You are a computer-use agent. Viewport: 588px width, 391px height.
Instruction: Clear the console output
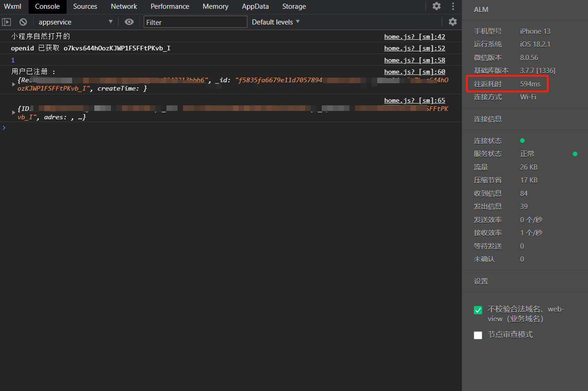point(23,22)
